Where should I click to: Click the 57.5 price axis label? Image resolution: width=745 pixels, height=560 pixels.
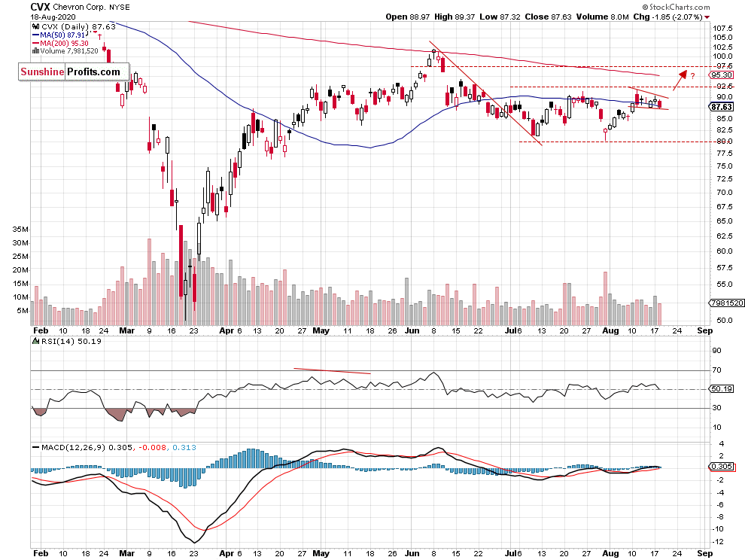pyautogui.click(x=725, y=268)
